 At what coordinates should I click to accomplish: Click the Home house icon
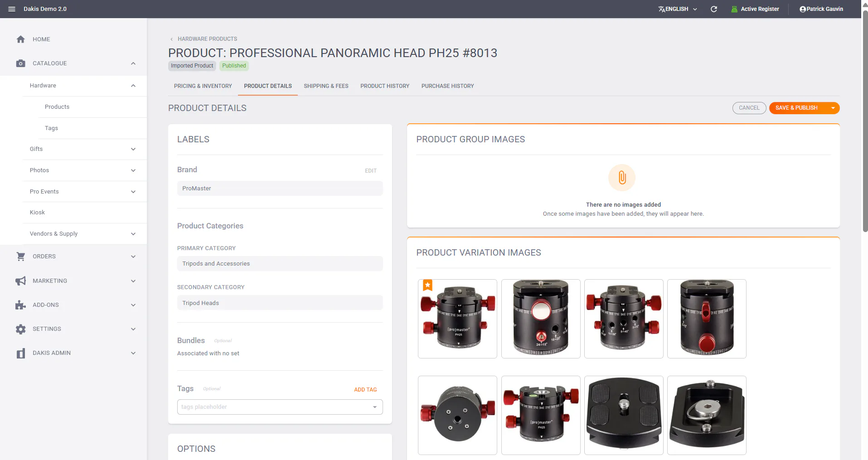[20, 39]
